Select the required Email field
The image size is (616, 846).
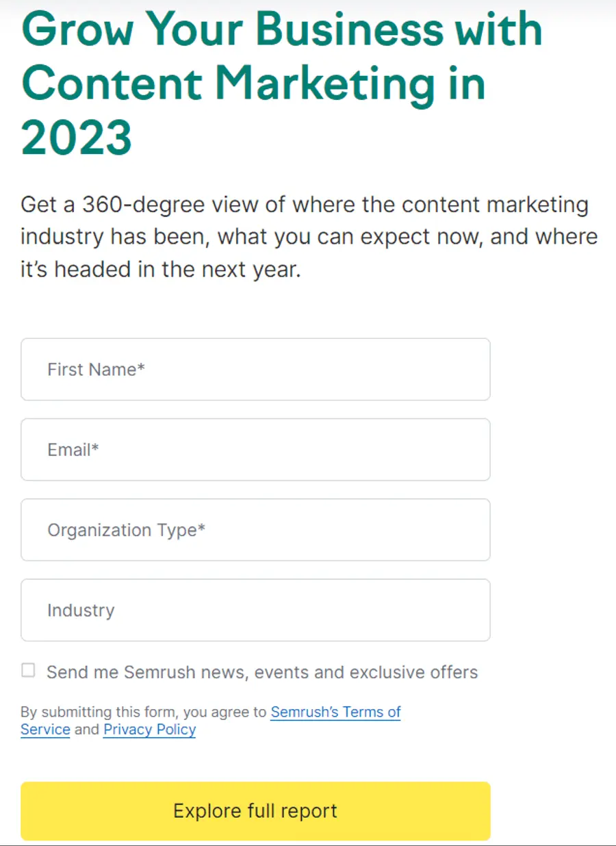point(255,450)
